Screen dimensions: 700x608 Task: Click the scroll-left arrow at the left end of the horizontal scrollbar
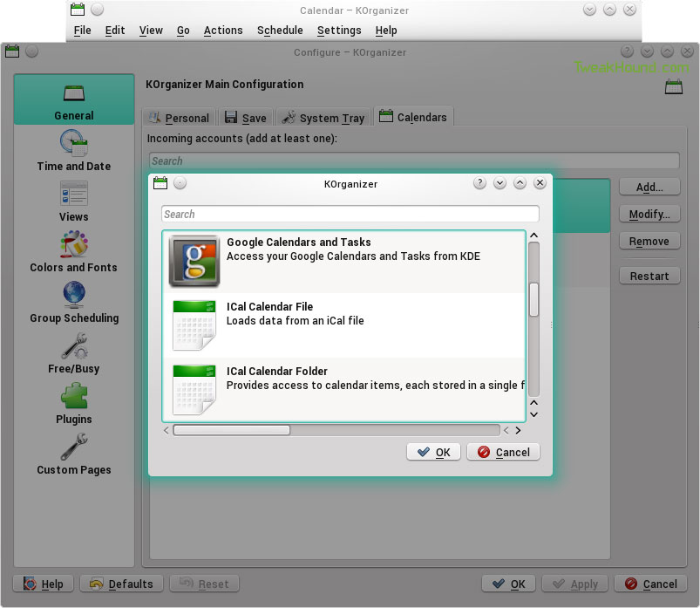tap(167, 431)
